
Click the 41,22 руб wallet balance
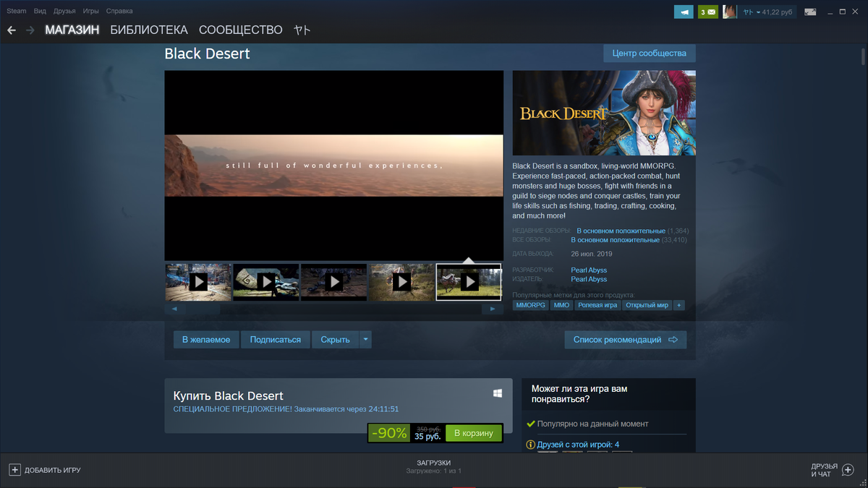point(779,12)
